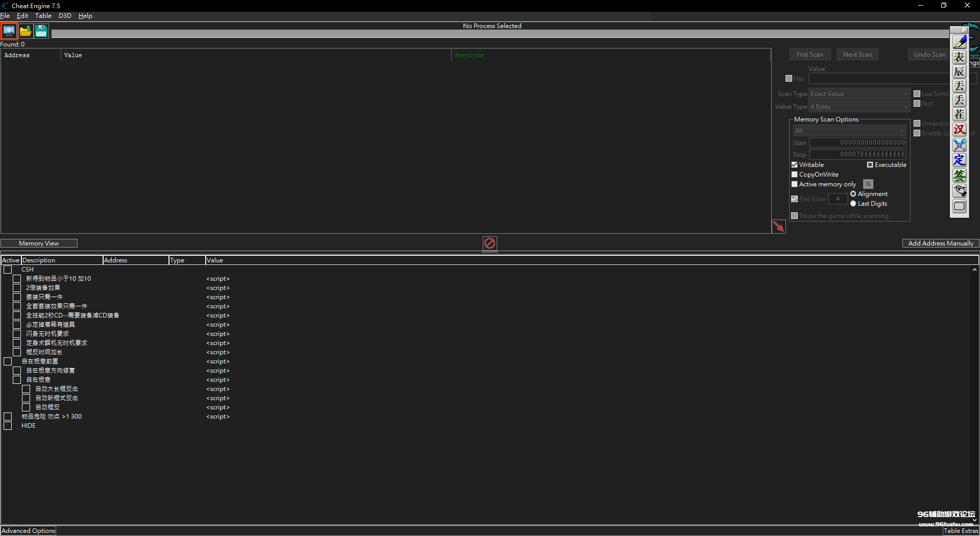Image resolution: width=980 pixels, height=536 pixels.
Task: Click the red 汉 character icon
Action: click(960, 130)
